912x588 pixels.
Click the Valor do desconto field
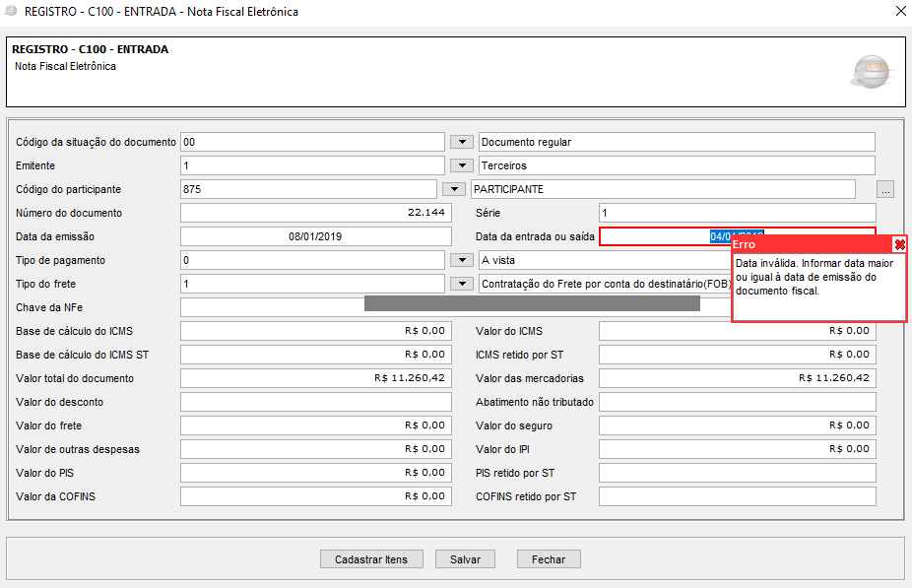pos(315,402)
